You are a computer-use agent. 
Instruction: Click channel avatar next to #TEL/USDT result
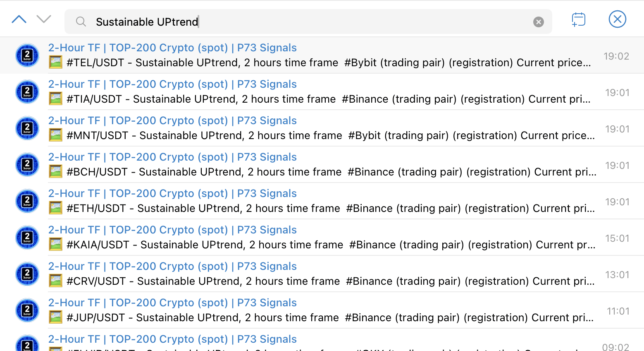(27, 55)
